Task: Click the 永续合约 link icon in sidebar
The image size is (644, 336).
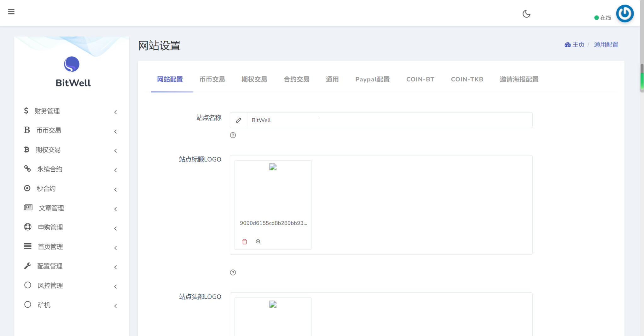Action: 27,169
